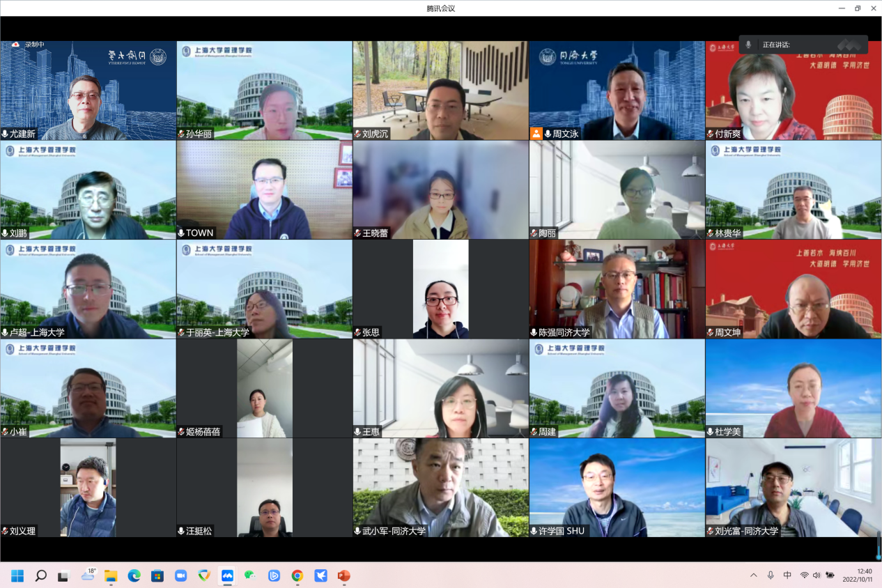Select the 武小军-同济大学 video tile
882x588 pixels.
(x=440, y=488)
